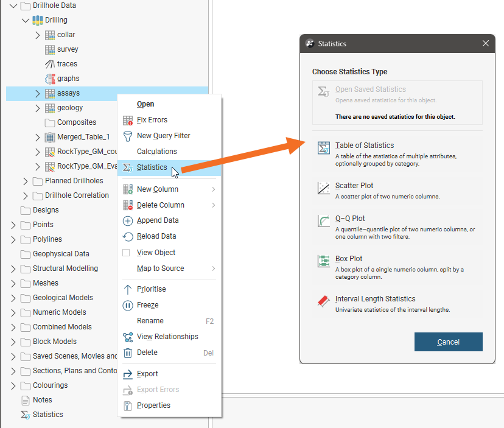The width and height of the screenshot is (504, 428).
Task: Click the Table of Statistics link
Action: point(364,146)
